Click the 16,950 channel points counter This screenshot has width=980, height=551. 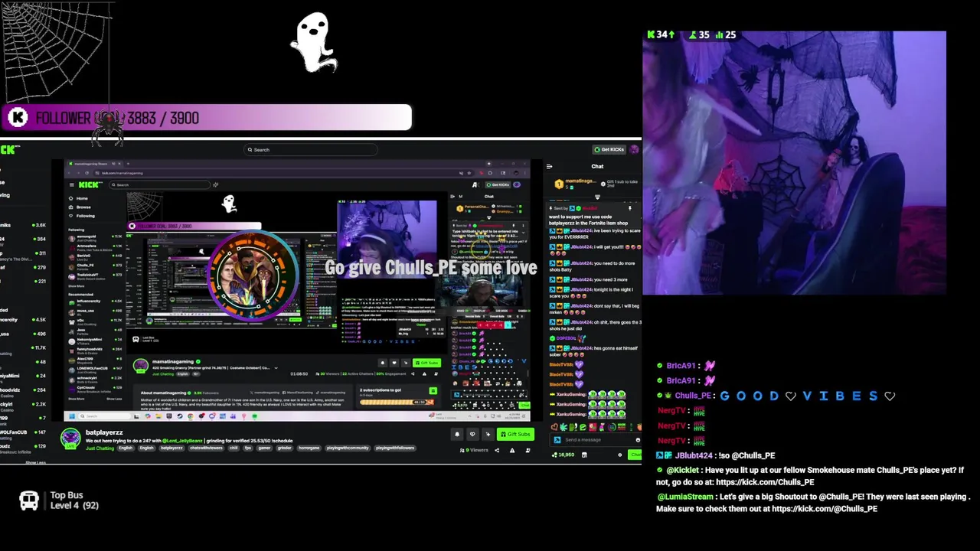(563, 455)
